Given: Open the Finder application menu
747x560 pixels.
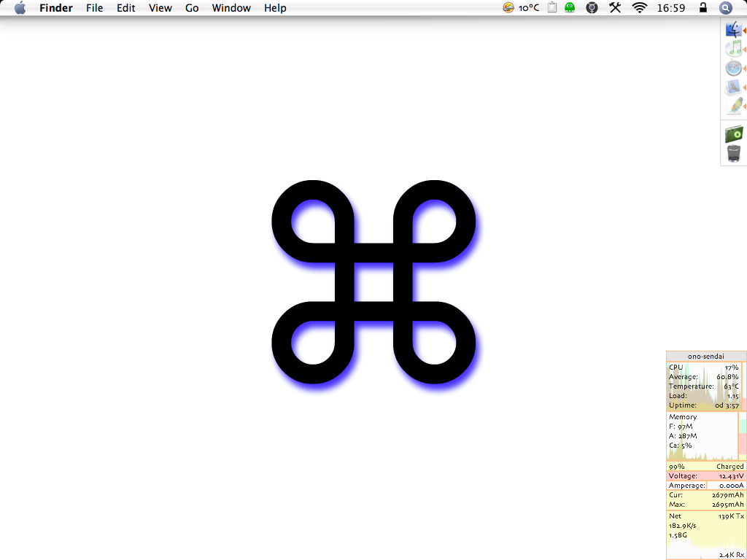Looking at the screenshot, I should point(56,8).
